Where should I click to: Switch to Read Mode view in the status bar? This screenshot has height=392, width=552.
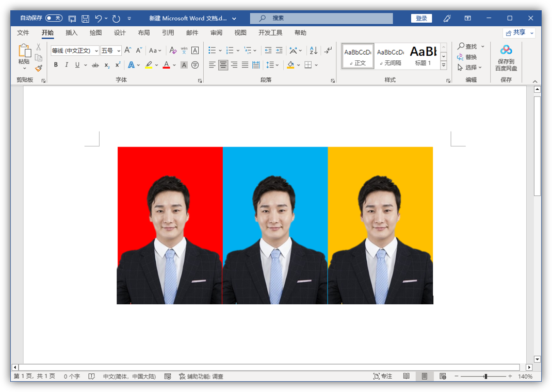click(407, 377)
